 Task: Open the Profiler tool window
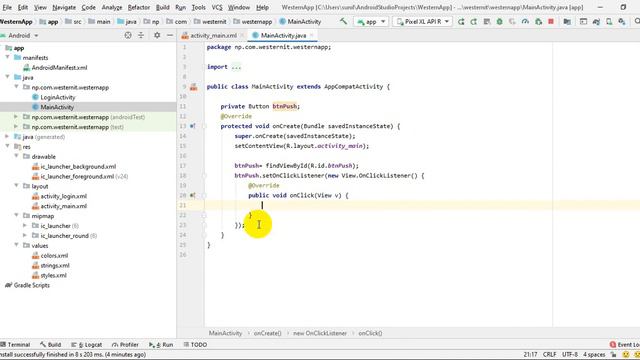[x=125, y=345]
